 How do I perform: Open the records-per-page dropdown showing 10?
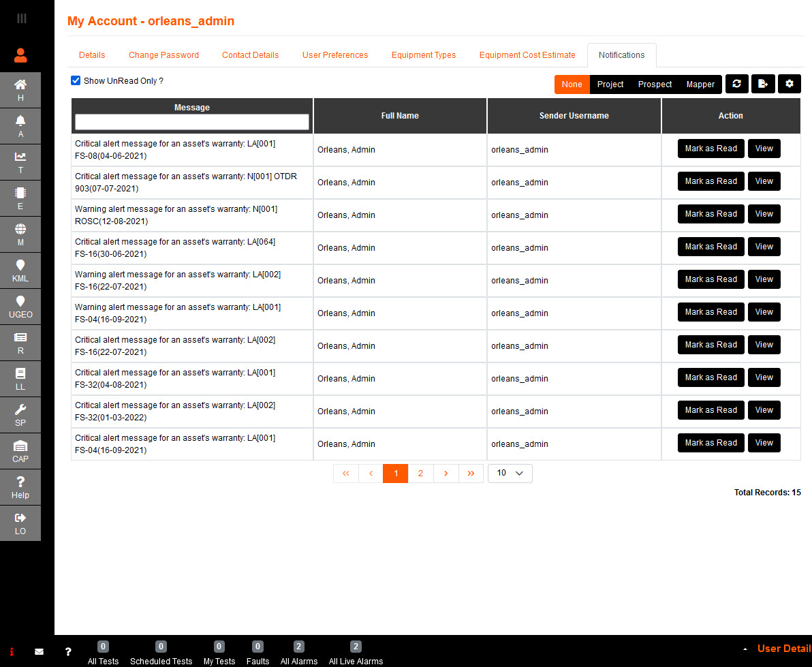[510, 473]
